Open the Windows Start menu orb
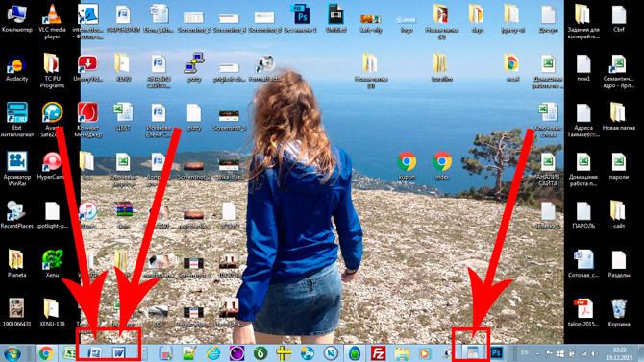This screenshot has height=362, width=644. (12, 353)
